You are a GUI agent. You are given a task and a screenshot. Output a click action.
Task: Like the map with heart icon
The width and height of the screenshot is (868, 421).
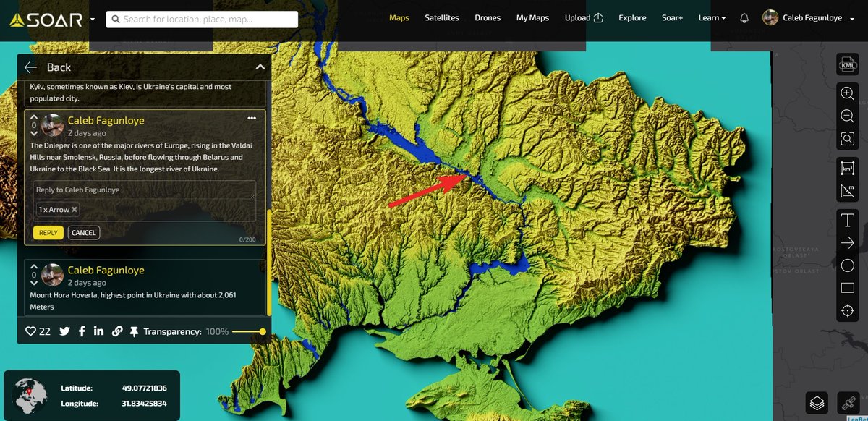tap(30, 331)
